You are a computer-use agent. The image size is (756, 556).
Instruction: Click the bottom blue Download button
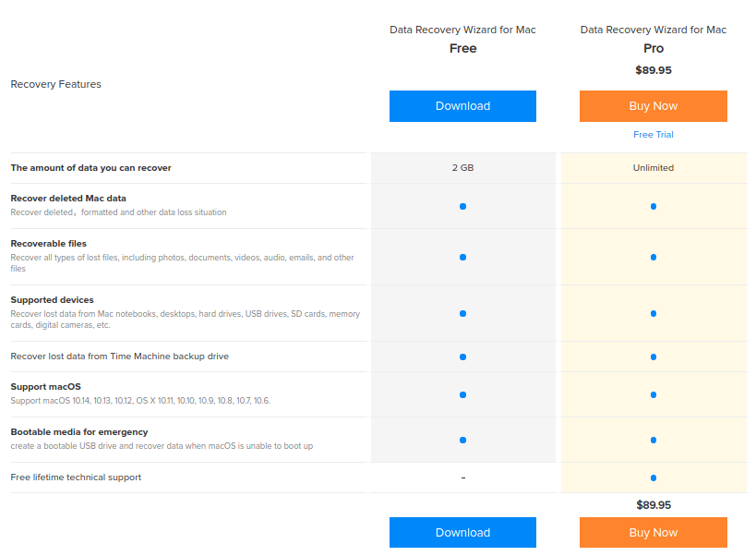coord(462,533)
